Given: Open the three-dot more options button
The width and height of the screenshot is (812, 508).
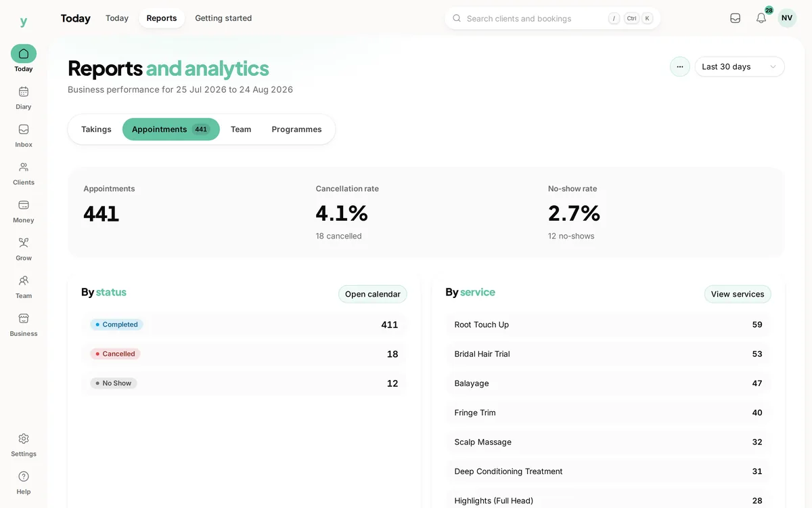Looking at the screenshot, I should [680, 66].
